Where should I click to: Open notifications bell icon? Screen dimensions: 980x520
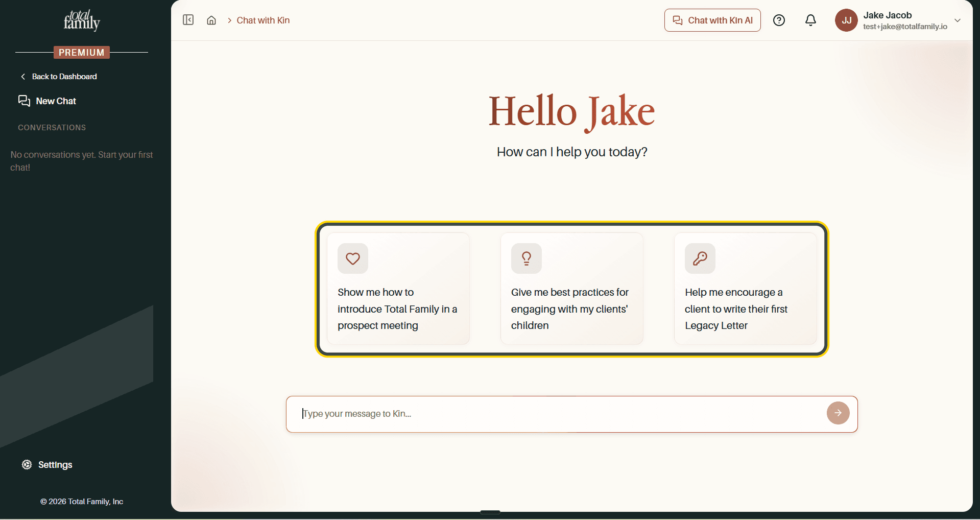click(x=810, y=20)
